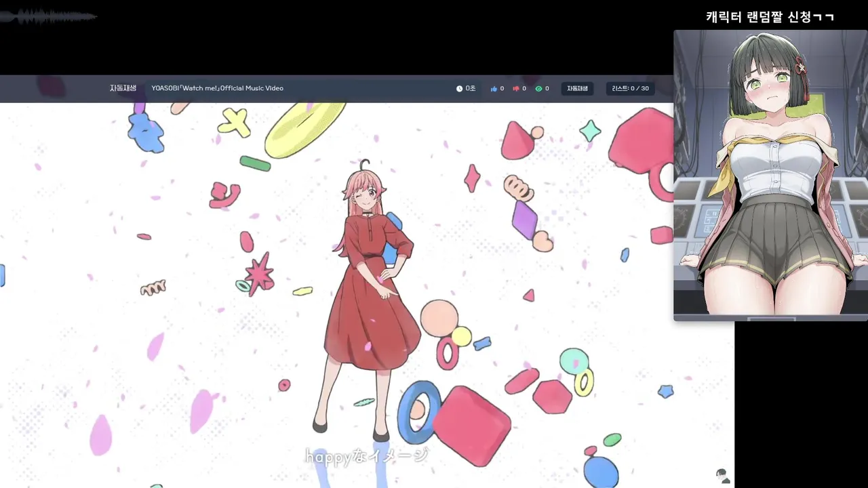868x488 pixels.
Task: Click the music video playback area
Action: point(366,295)
